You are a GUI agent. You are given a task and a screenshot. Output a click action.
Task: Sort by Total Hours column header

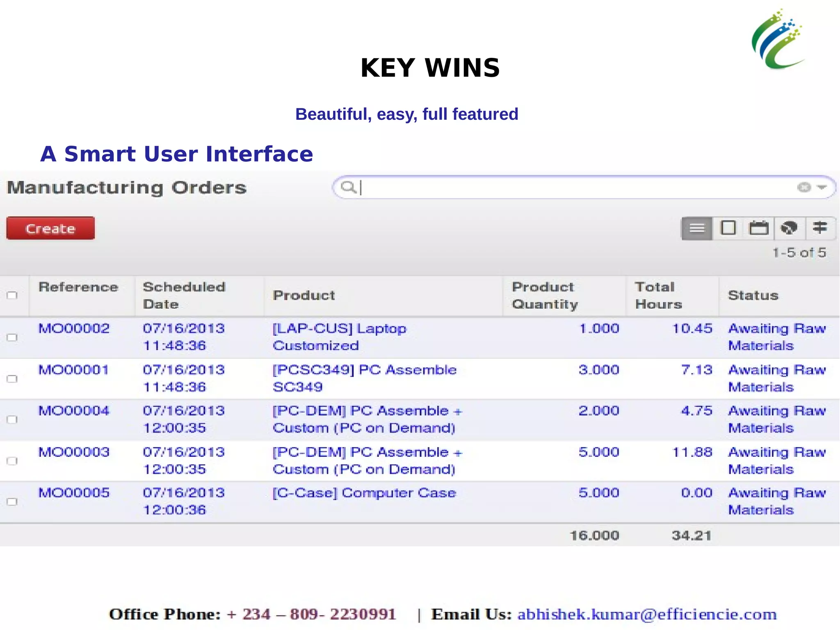click(658, 296)
